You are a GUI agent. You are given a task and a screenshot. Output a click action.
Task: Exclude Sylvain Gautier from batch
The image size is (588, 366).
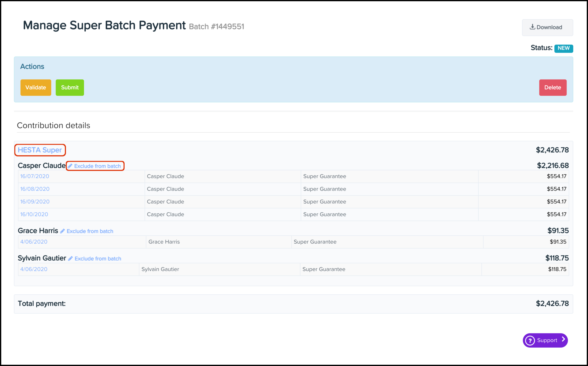pyautogui.click(x=98, y=259)
